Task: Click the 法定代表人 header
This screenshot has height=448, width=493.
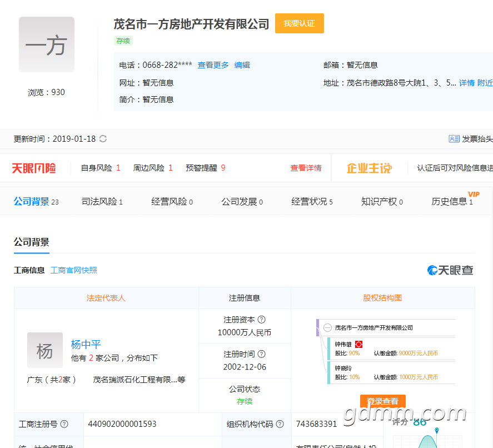Action: click(106, 298)
